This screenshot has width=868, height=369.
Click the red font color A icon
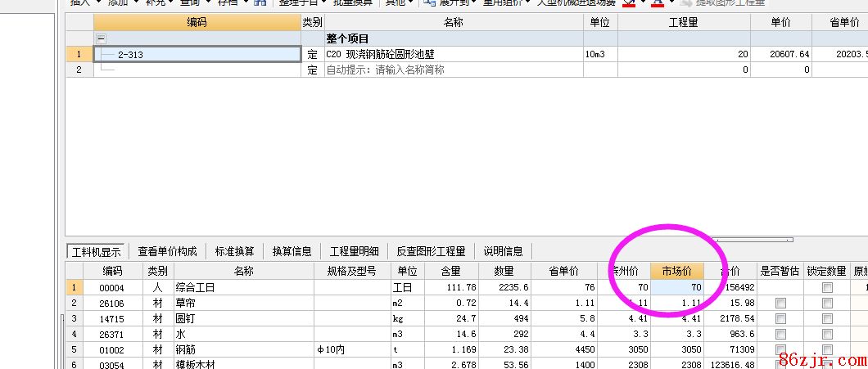pyautogui.click(x=656, y=2)
